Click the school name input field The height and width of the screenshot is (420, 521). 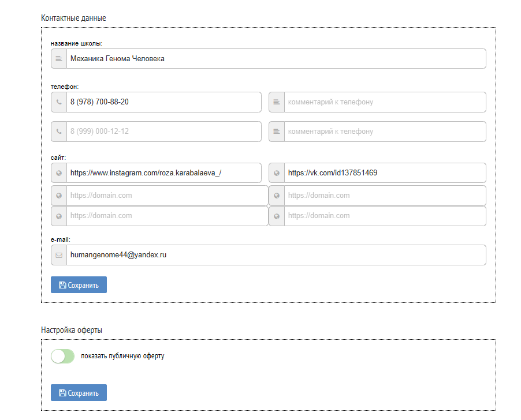click(x=276, y=59)
